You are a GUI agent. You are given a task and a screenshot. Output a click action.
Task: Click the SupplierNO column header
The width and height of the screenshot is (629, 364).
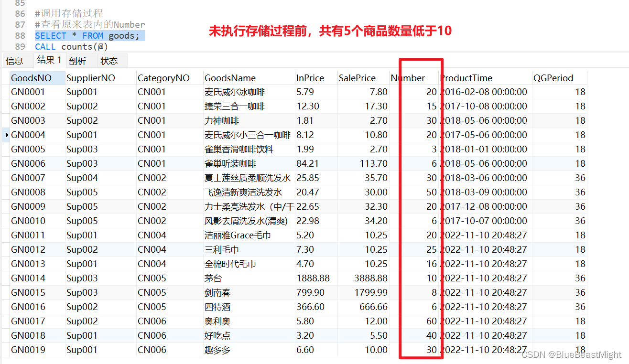pos(101,78)
